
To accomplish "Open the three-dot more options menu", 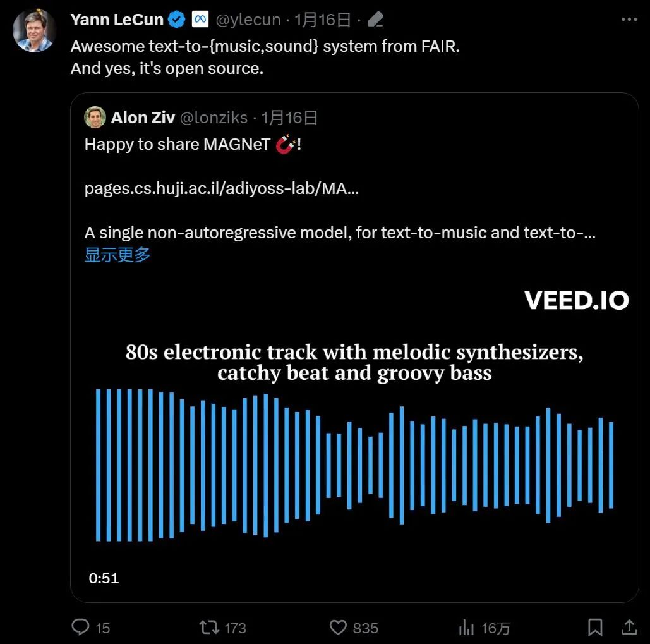I will coord(629,20).
